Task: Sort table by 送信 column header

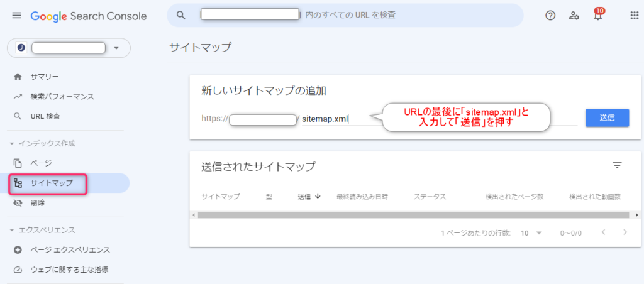Action: tap(304, 197)
